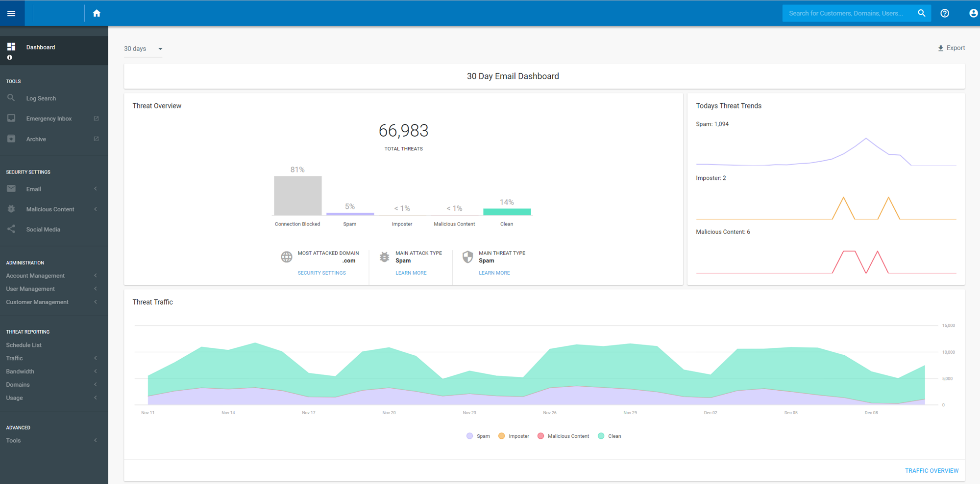980x484 pixels.
Task: Click the shield icon for Main Threat Type
Action: click(x=467, y=257)
